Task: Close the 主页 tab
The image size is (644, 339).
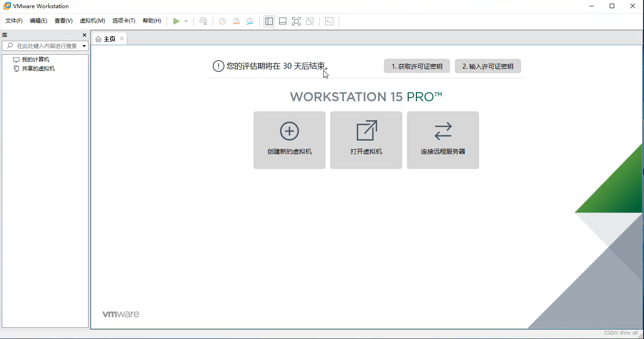Action: click(x=122, y=38)
